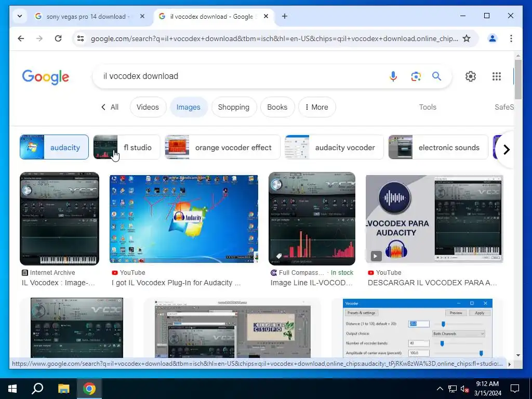Open the Windows Start menu
The image size is (532, 399).
coord(12,389)
